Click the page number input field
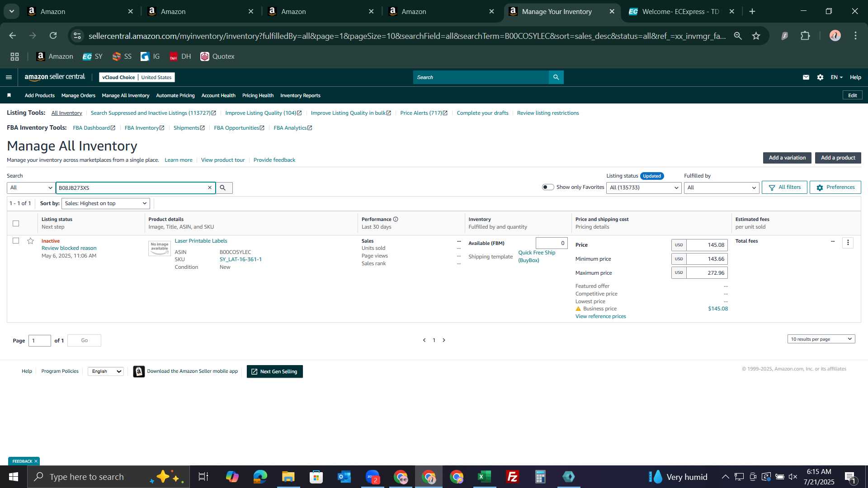868x488 pixels. 40,341
